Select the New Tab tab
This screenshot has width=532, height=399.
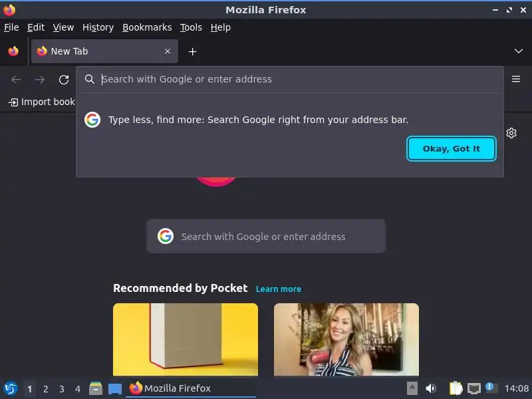[x=104, y=51]
